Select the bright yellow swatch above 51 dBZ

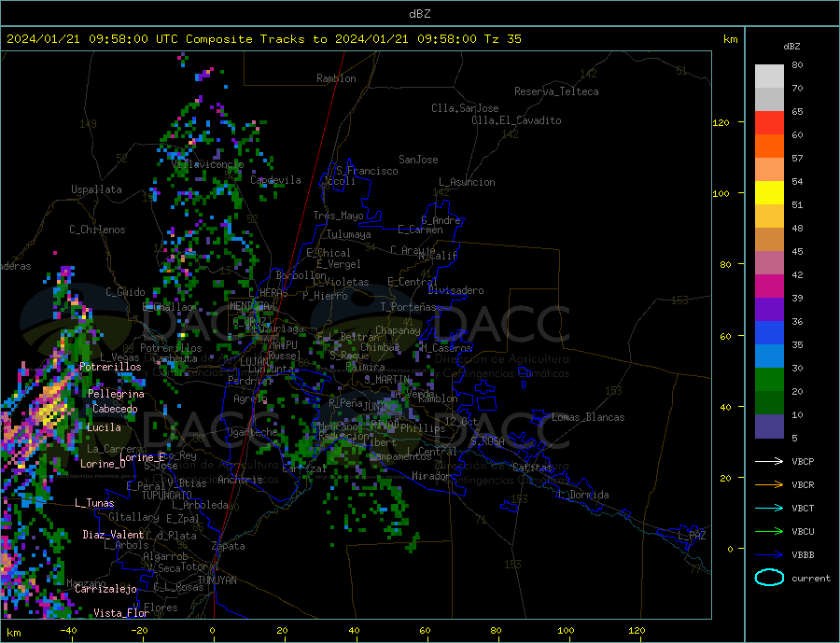tap(769, 193)
